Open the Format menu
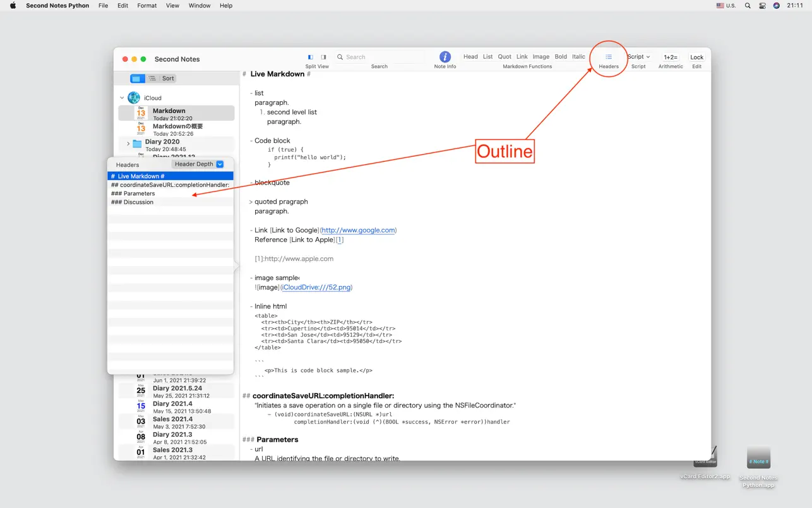This screenshot has height=508, width=812. pos(146,6)
